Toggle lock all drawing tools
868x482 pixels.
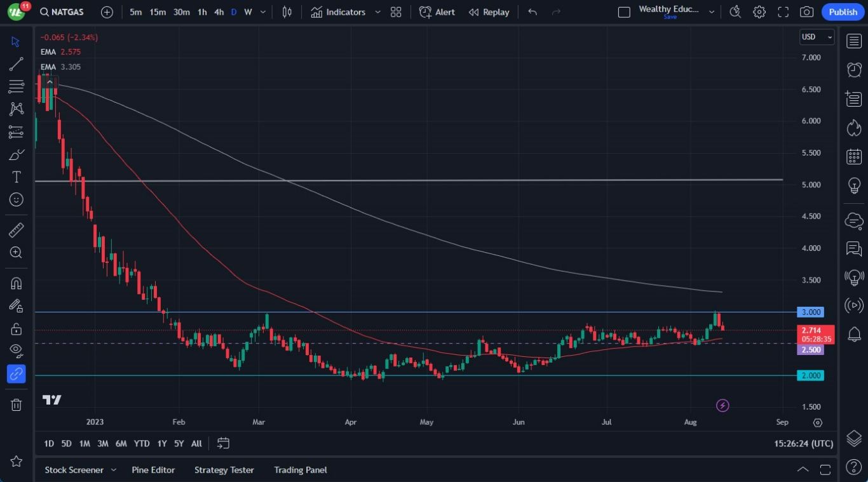click(x=16, y=328)
